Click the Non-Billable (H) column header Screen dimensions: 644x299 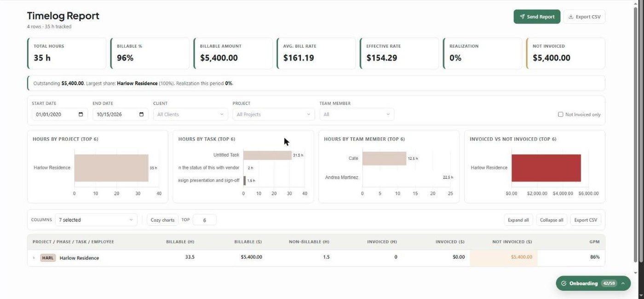click(309, 242)
